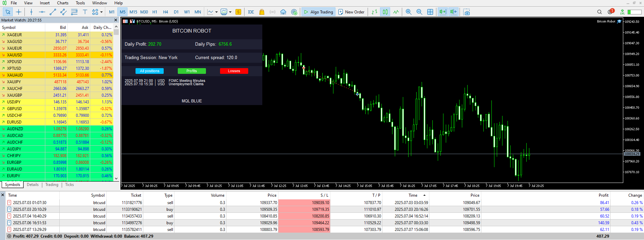Screen dimensions: 644x240
Task: Click the All positions button
Action: pos(150,71)
